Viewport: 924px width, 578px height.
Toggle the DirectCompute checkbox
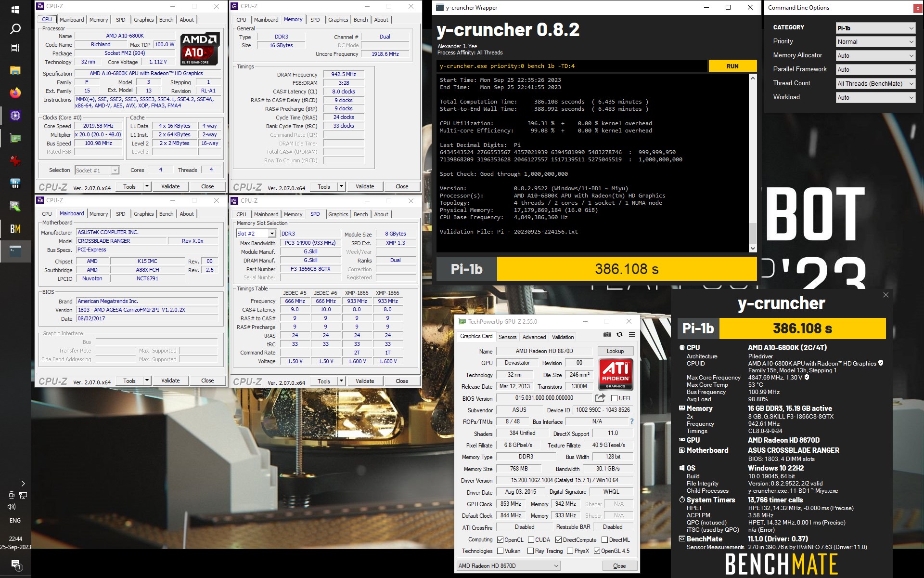tap(558, 540)
